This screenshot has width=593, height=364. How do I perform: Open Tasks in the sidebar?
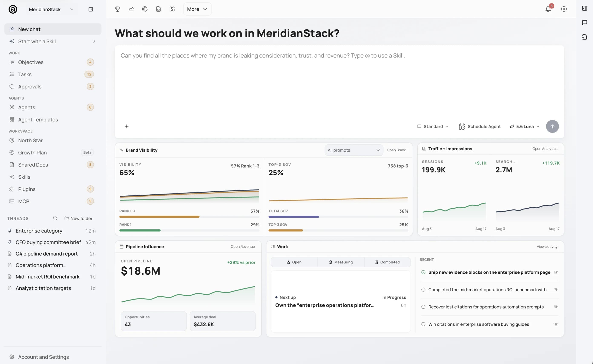click(53, 74)
